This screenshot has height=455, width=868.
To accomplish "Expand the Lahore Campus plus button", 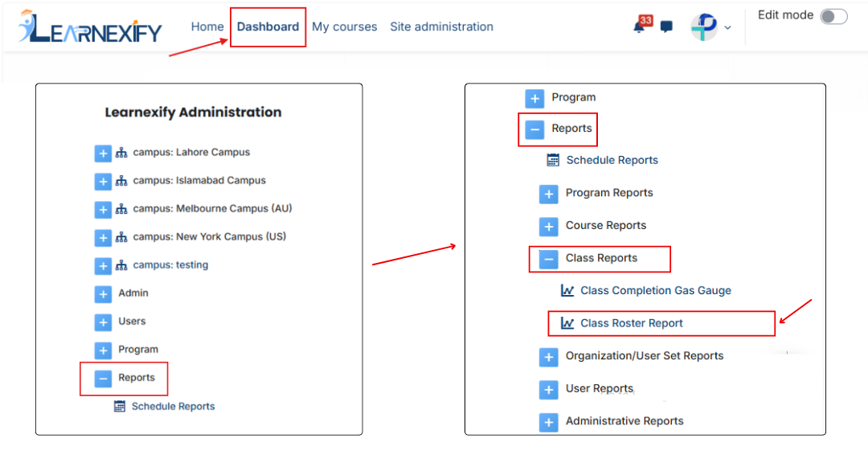I will [103, 154].
